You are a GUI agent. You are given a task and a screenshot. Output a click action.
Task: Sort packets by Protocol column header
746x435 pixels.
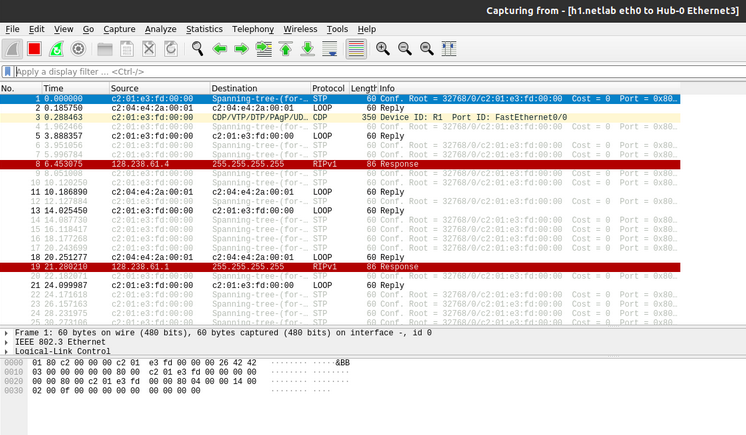(x=330, y=89)
